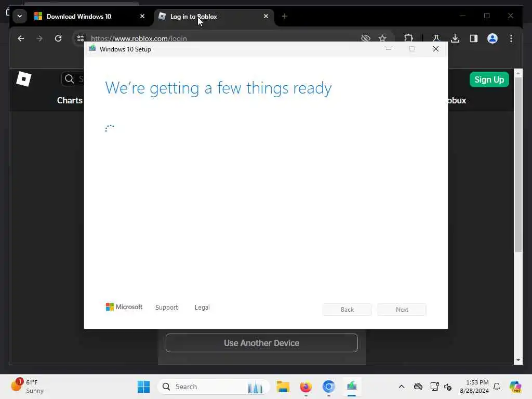Open the Copilot preview icon

point(515,387)
